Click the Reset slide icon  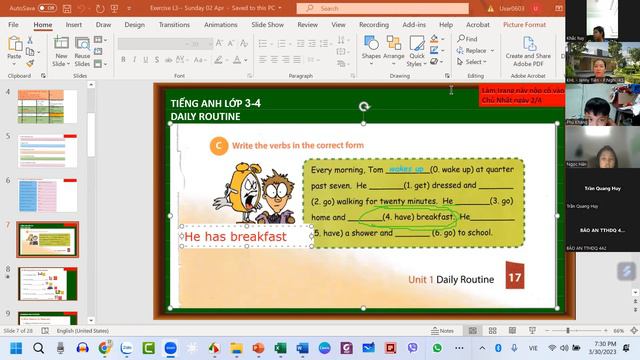pos(98,51)
